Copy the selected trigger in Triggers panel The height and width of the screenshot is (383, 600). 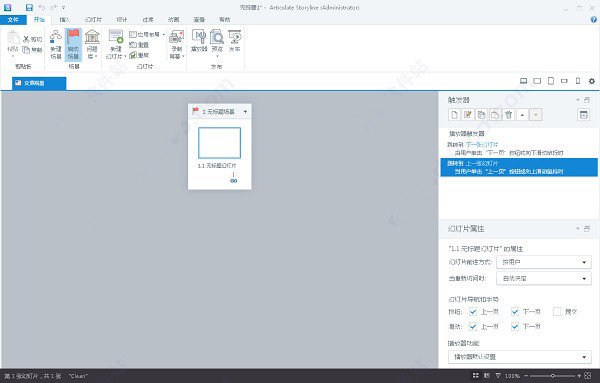481,115
